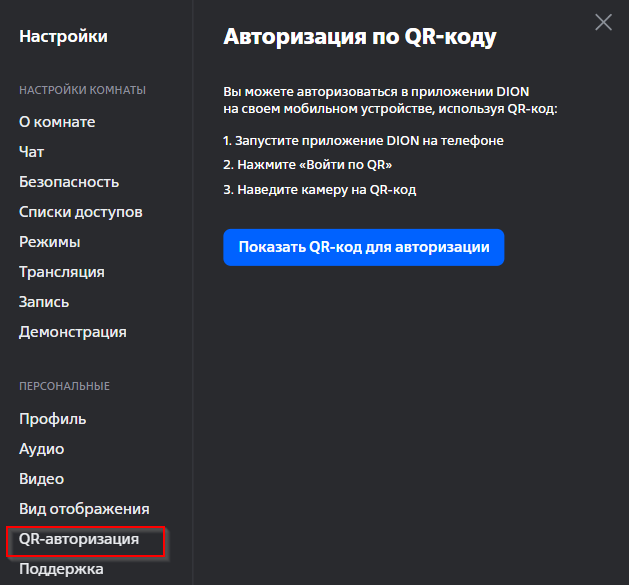This screenshot has height=585, width=629.
Task: Go to the personal «Профиль» section
Action: click(x=53, y=419)
